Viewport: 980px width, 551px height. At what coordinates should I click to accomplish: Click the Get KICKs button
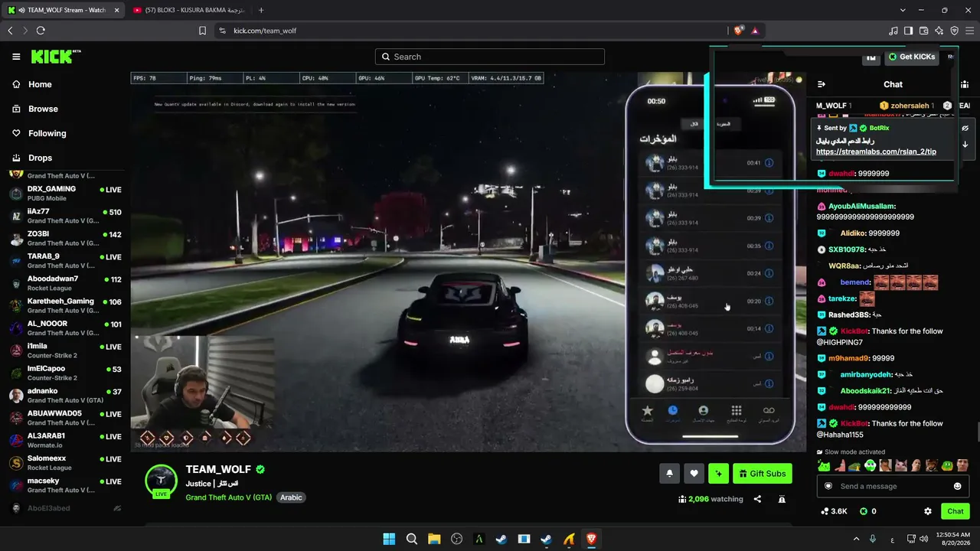(x=910, y=57)
